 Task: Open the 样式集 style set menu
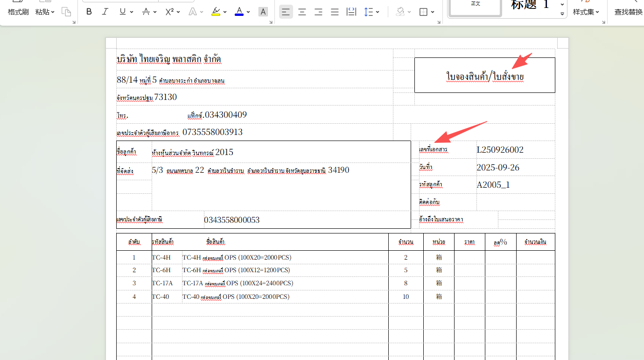pos(586,12)
